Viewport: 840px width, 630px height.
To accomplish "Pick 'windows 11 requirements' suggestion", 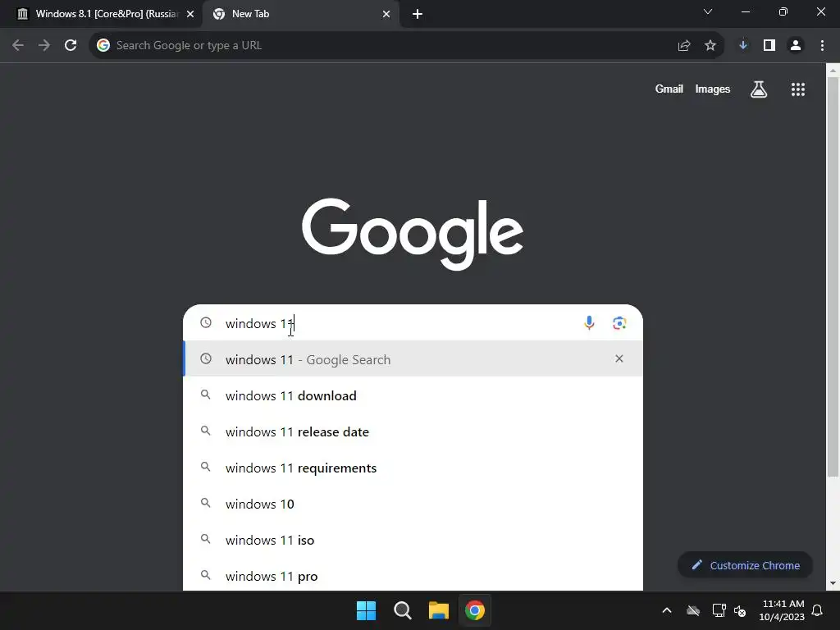I will [413, 468].
